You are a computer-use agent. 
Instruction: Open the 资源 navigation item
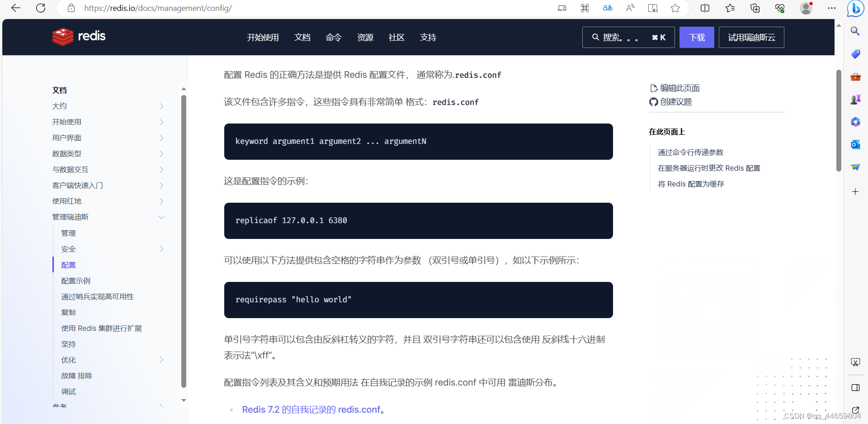pos(365,38)
